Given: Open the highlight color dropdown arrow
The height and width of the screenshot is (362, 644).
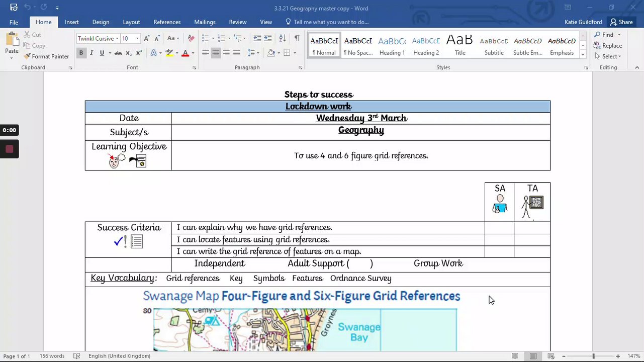Looking at the screenshot, I should tap(176, 53).
